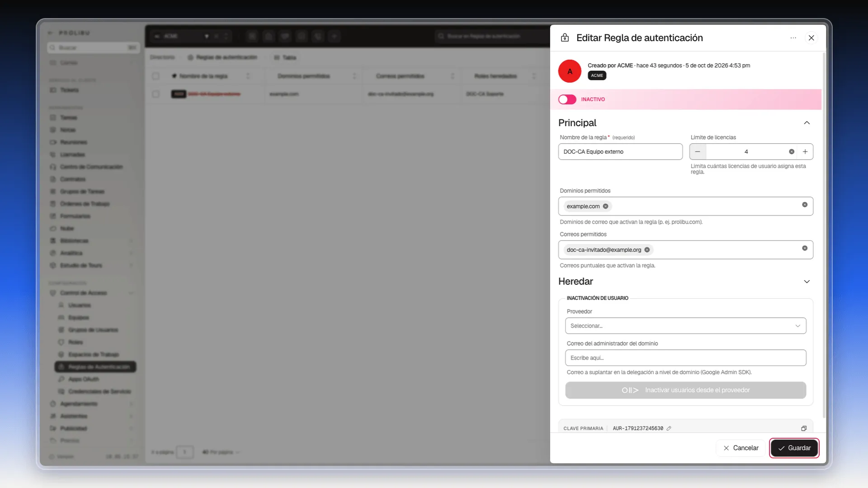Switch to the Tabla view tab
The image size is (868, 488).
[x=285, y=57]
